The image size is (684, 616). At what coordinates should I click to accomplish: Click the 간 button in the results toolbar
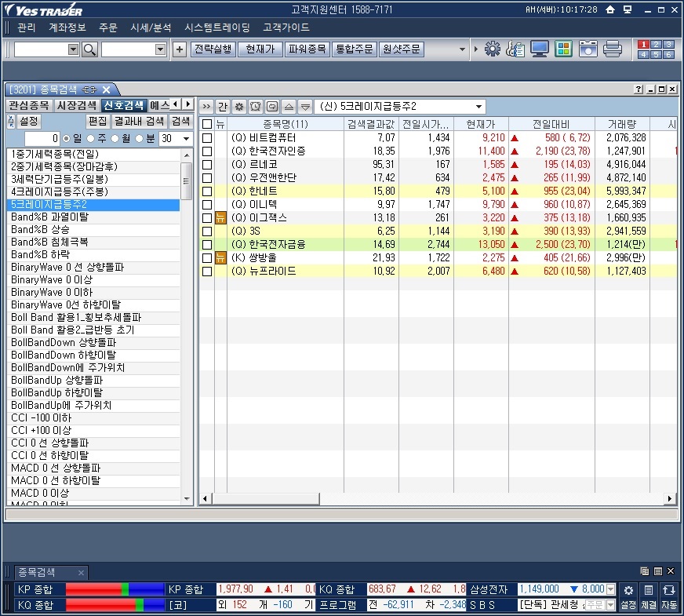pos(223,107)
